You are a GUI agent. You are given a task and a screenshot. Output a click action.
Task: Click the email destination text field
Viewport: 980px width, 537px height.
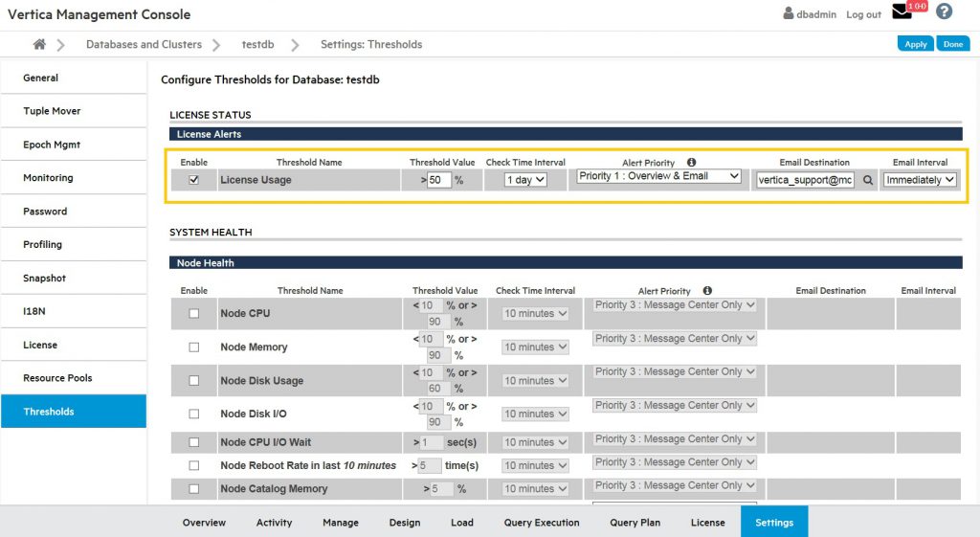click(805, 180)
